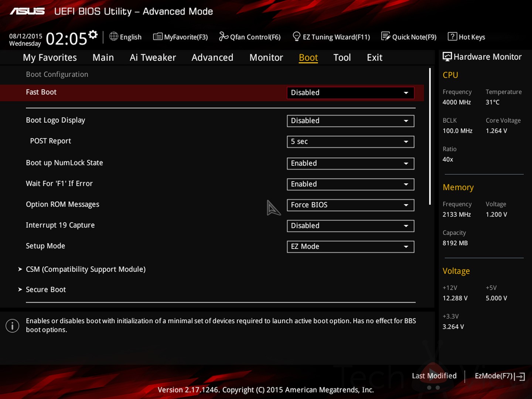Select the POST Report label
The height and width of the screenshot is (399, 532).
pos(50,141)
